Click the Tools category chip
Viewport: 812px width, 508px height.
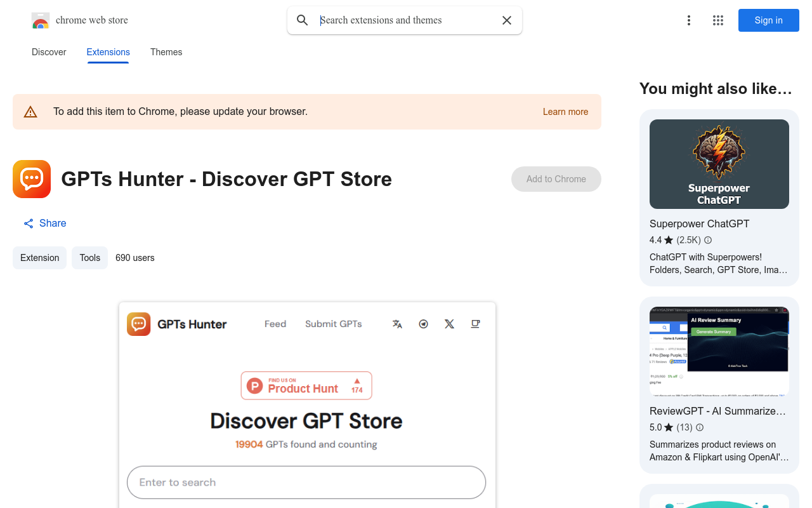coord(89,257)
